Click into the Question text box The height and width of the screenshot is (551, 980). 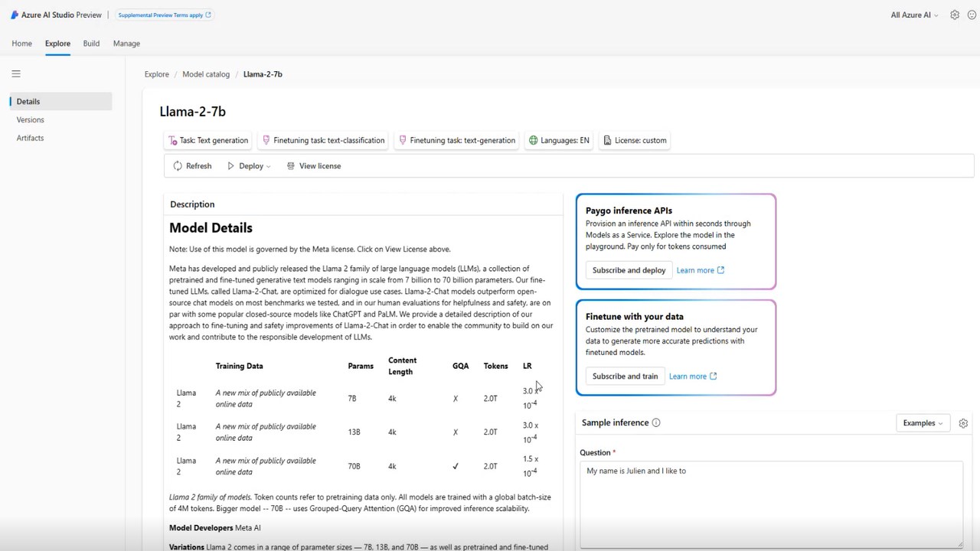point(771,504)
